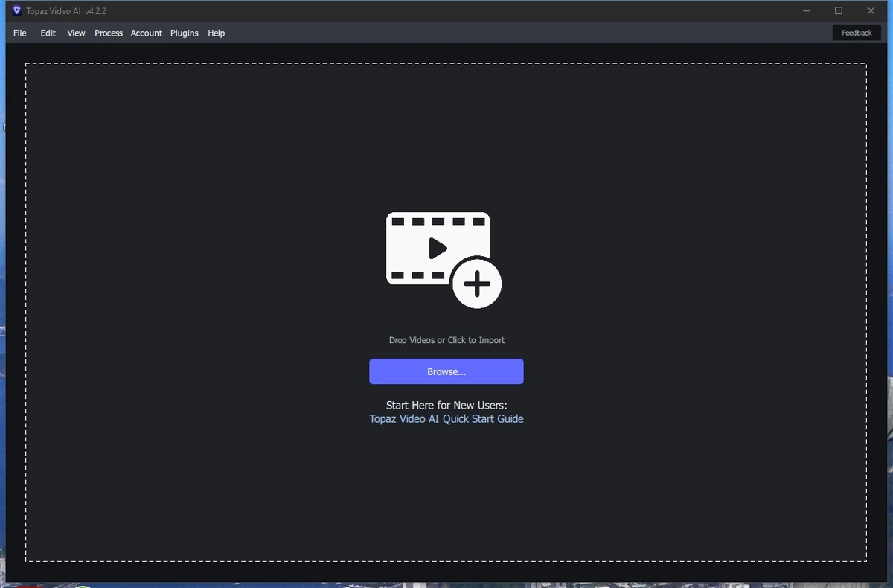Open Topaz Video AI Quick Start Guide link
Image resolution: width=893 pixels, height=588 pixels.
pyautogui.click(x=446, y=419)
